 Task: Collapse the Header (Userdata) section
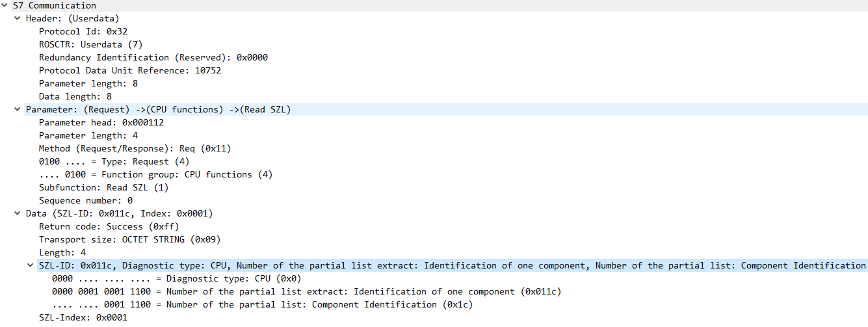click(x=18, y=18)
